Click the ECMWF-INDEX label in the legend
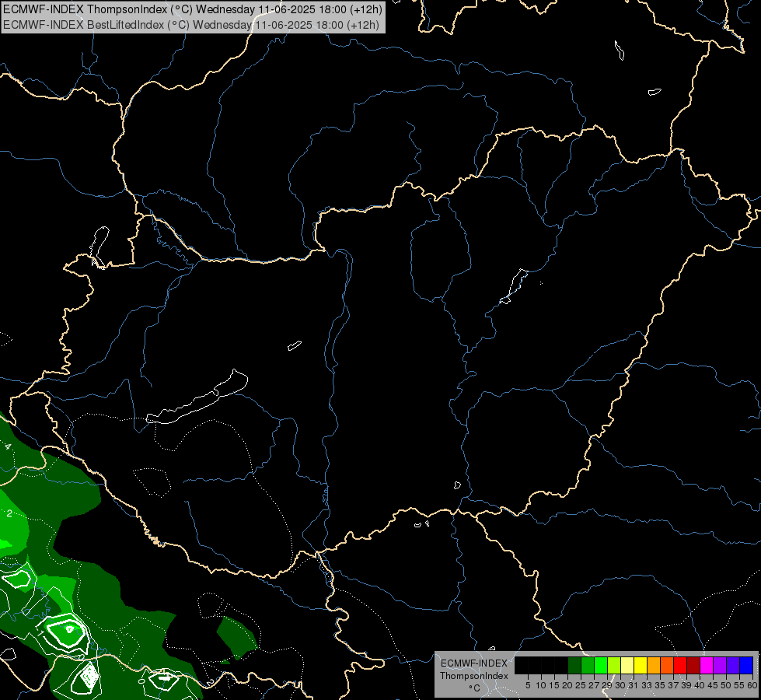This screenshot has height=700, width=761. coord(474,663)
